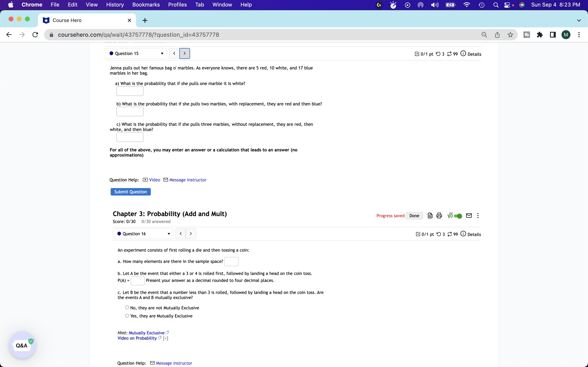Select Yes, they are Mutually Exclusive
This screenshot has height=367, width=588.
click(x=127, y=316)
